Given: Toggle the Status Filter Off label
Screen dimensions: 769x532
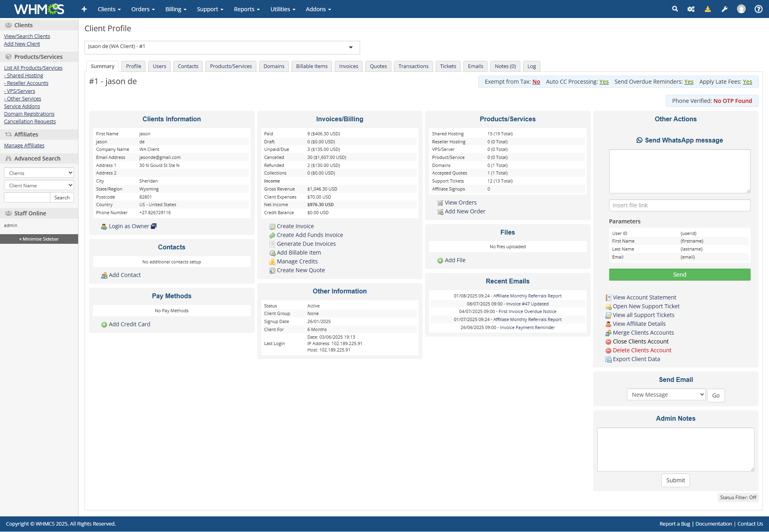Looking at the screenshot, I should tap(738, 498).
